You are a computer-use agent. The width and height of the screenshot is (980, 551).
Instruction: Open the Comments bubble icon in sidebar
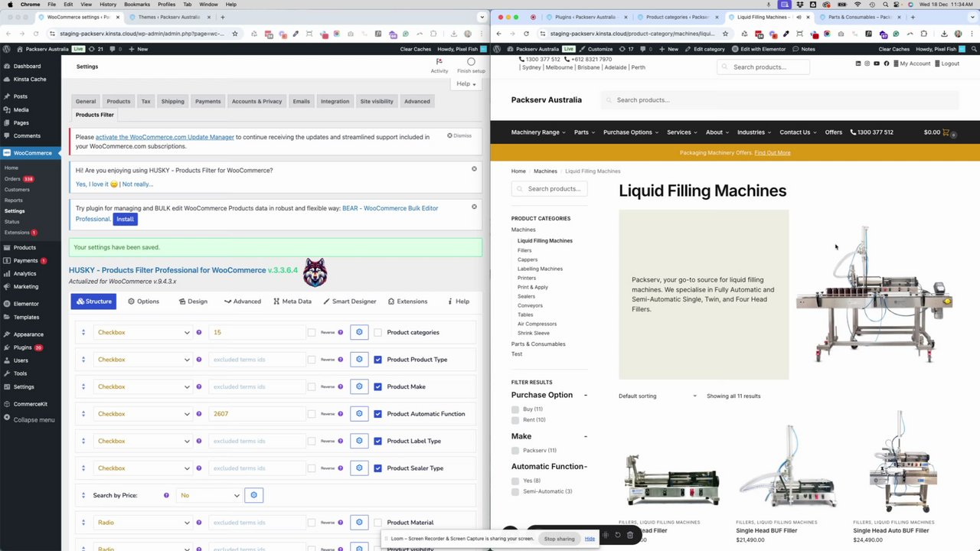(x=7, y=135)
